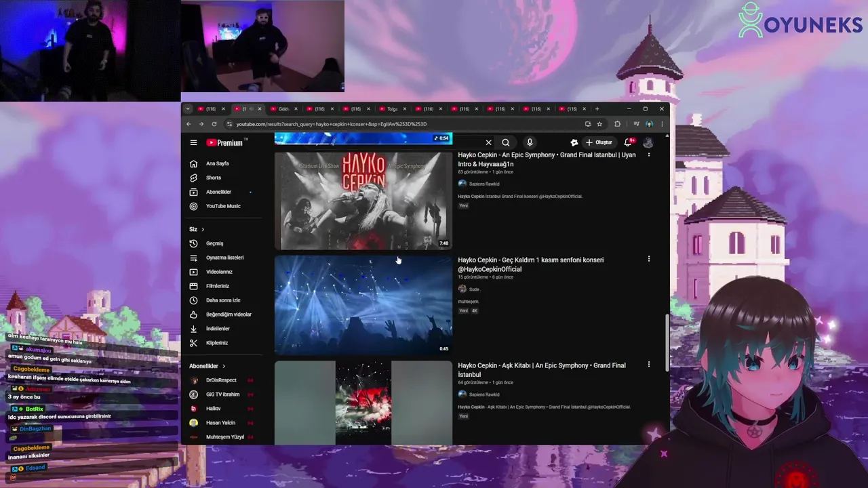868x488 pixels.
Task: Click the browser back arrow
Action: pyautogui.click(x=189, y=124)
